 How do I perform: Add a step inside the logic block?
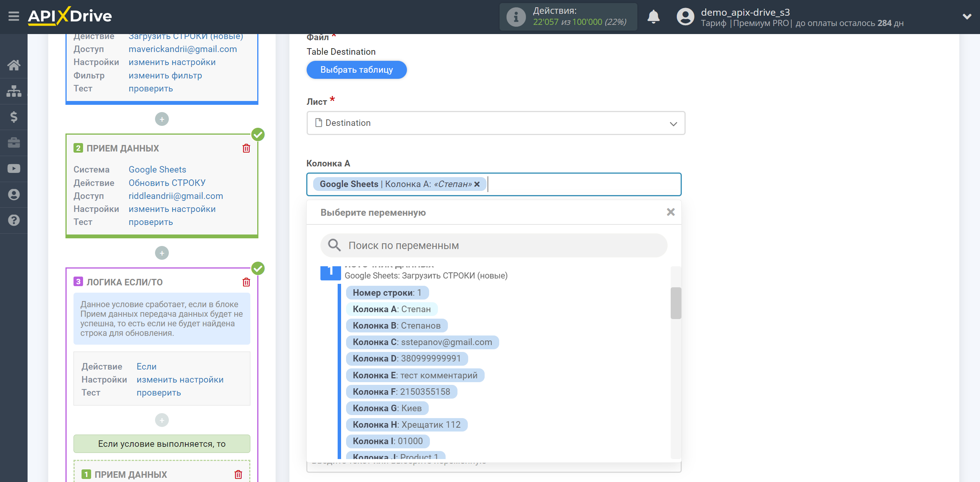[162, 420]
